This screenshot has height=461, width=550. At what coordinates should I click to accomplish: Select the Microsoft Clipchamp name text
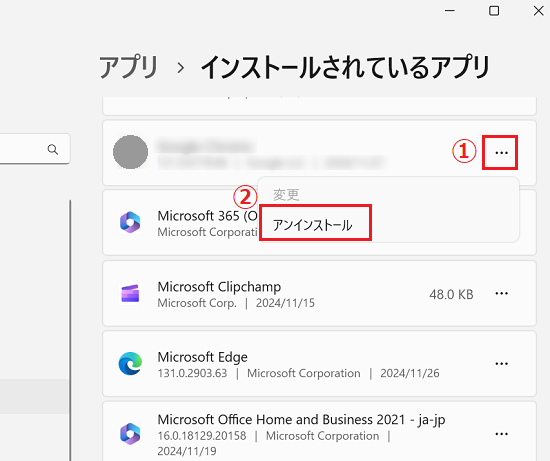[219, 287]
